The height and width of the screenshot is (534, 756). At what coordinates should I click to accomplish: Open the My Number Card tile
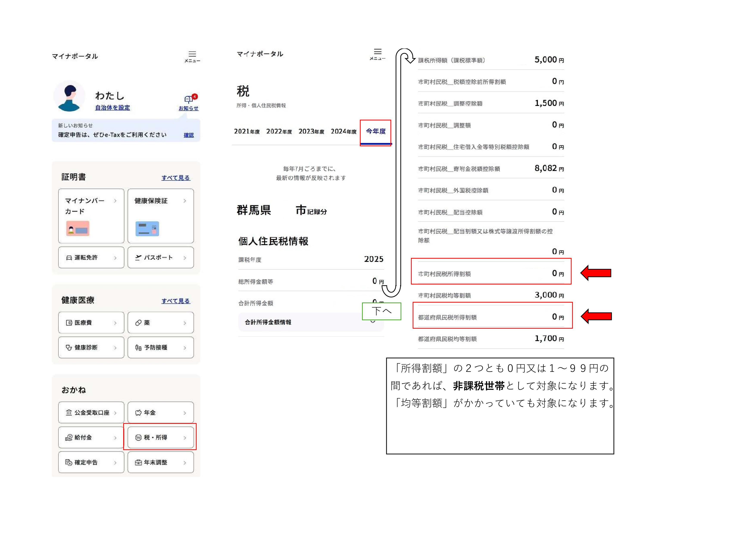91,216
